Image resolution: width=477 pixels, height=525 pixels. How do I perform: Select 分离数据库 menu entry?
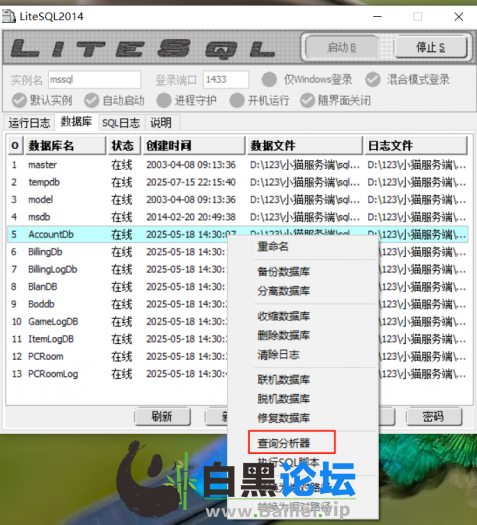pos(284,291)
